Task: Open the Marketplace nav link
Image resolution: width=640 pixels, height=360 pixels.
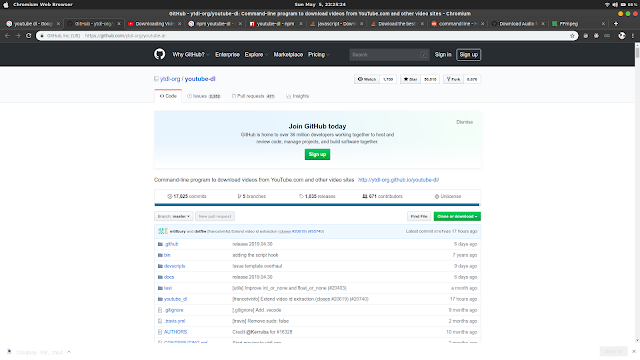Action: point(288,55)
